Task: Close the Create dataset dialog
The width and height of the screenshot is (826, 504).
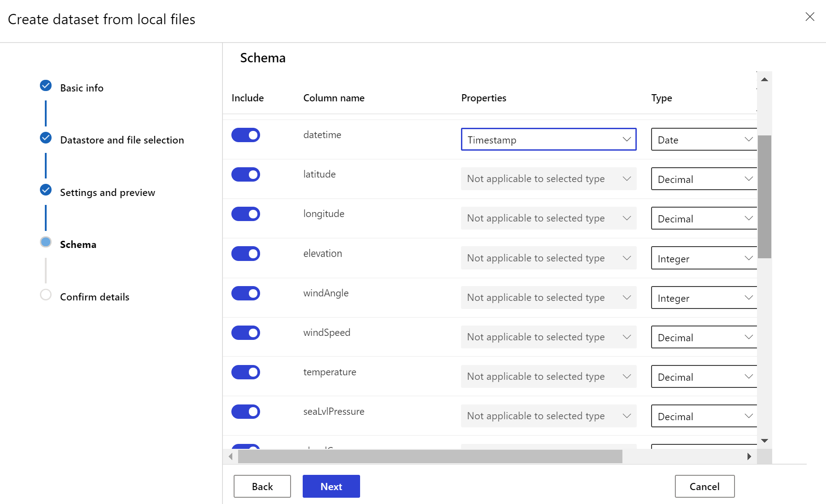Action: 809,17
